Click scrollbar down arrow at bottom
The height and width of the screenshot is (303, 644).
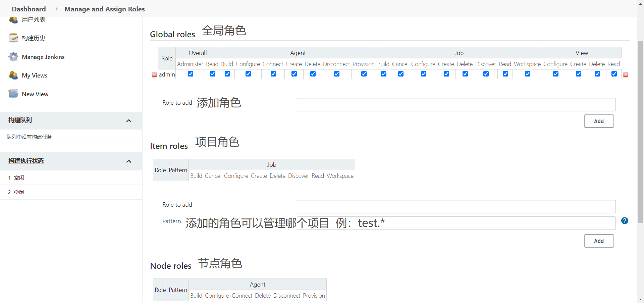(x=640, y=299)
